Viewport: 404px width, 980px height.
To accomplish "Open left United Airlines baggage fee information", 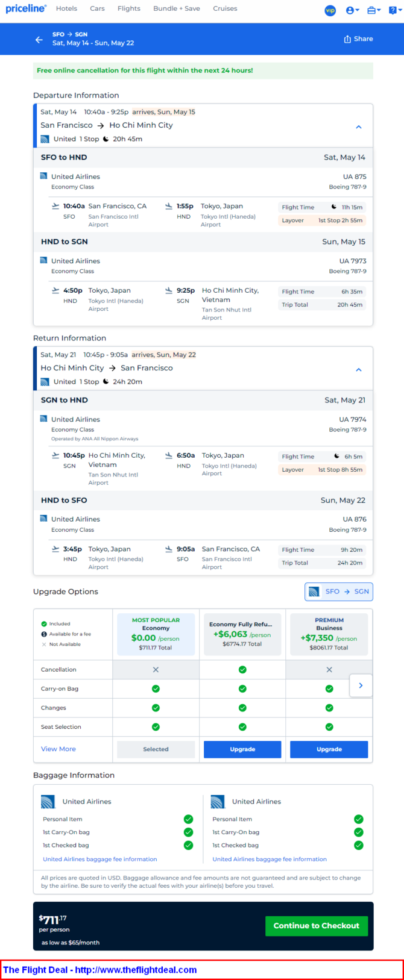I will [100, 860].
